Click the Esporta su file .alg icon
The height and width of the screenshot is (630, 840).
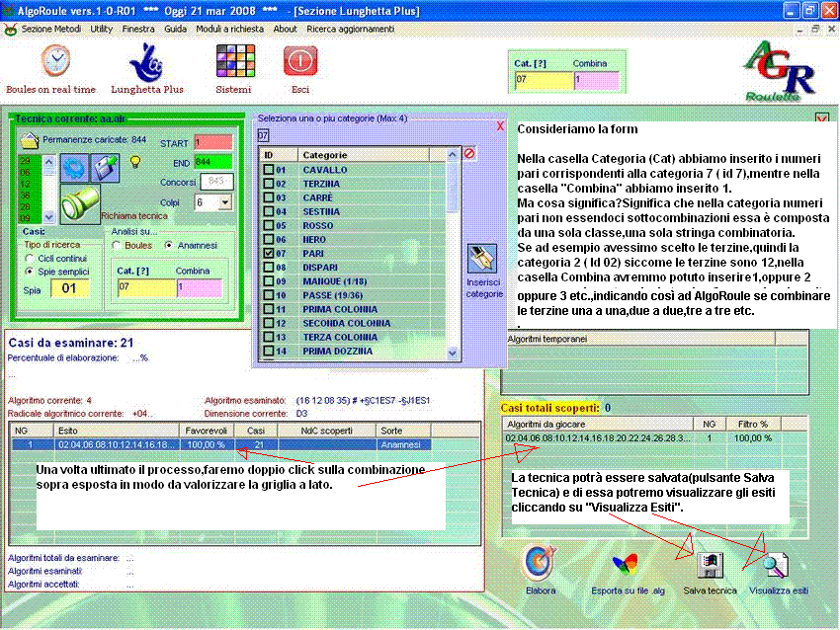(626, 565)
